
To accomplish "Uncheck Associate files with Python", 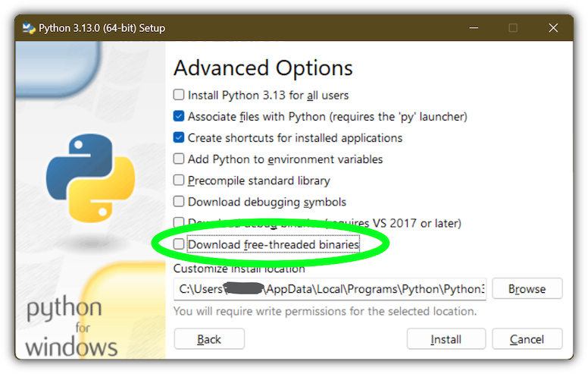I will tap(179, 117).
